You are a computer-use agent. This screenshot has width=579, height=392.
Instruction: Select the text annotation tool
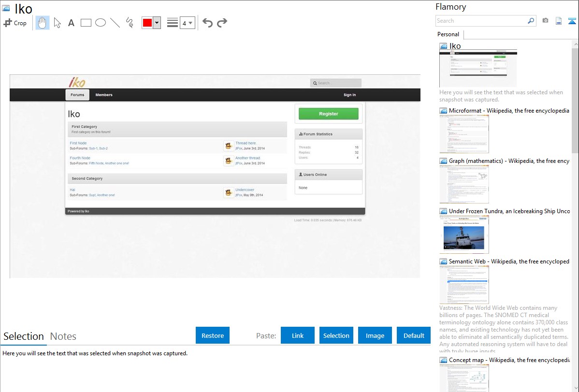click(x=71, y=23)
